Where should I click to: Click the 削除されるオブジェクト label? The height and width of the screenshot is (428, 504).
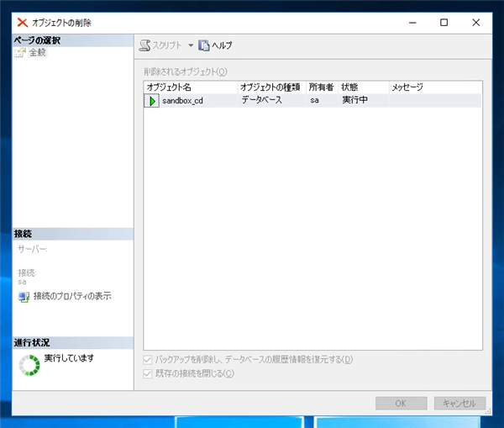(x=186, y=71)
